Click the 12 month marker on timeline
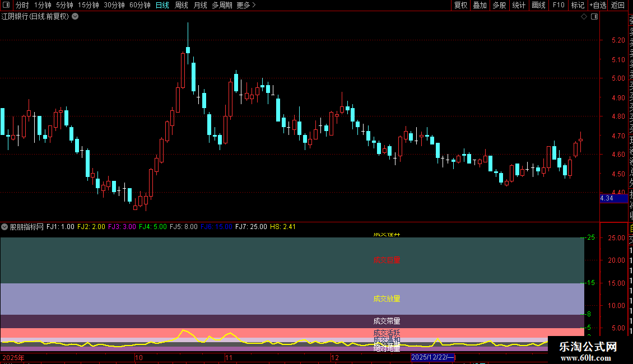 point(334,357)
